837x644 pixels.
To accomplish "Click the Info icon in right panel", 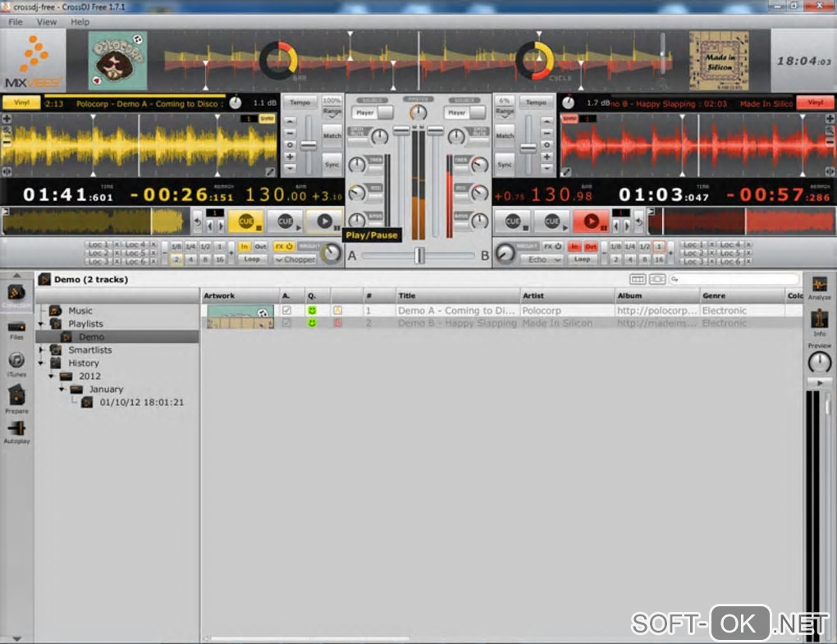I will [820, 322].
